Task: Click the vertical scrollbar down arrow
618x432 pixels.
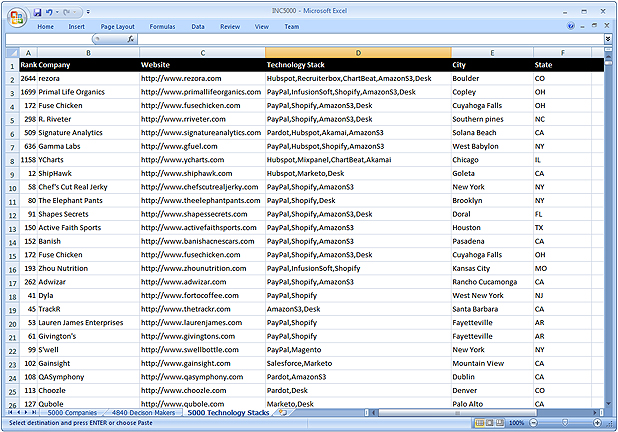Action: point(608,404)
